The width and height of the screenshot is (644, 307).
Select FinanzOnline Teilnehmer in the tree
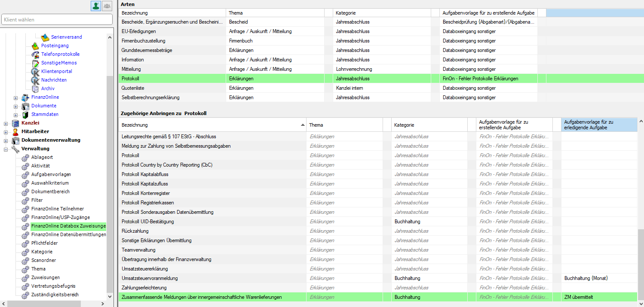pos(57,209)
